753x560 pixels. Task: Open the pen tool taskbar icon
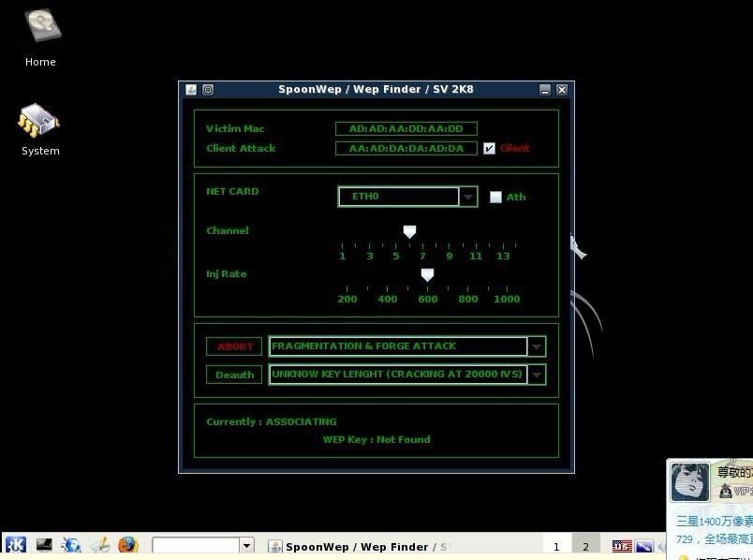(100, 545)
